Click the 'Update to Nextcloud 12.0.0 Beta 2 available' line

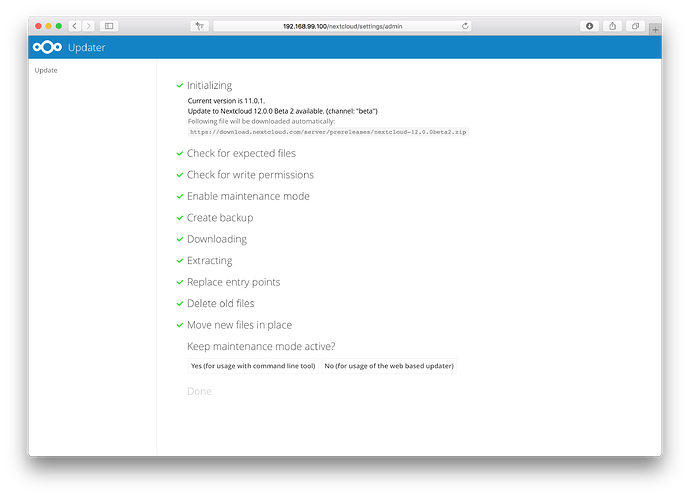[x=283, y=111]
